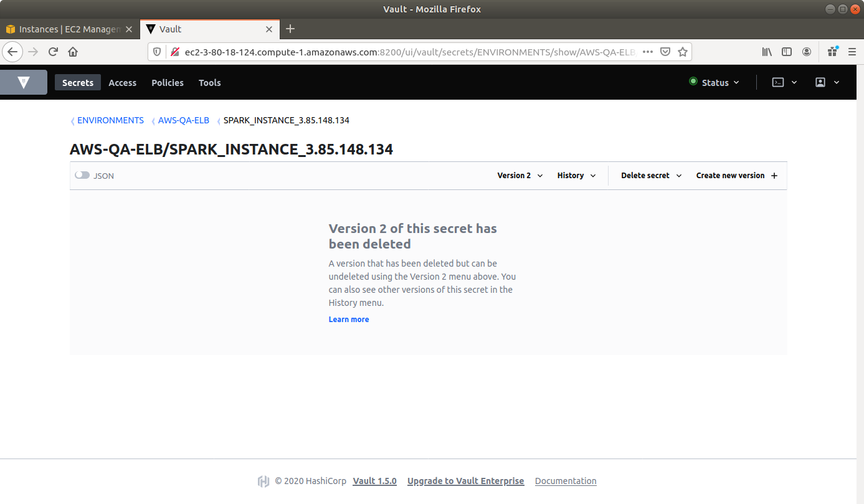Click Upgrade to Vault Enterprise
This screenshot has width=864, height=504.
click(466, 481)
